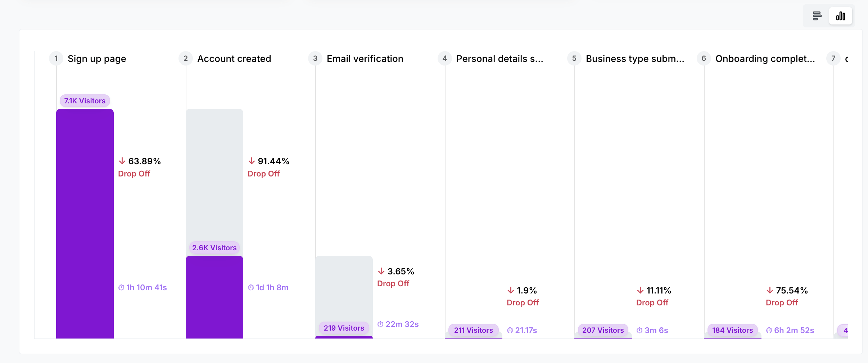The height and width of the screenshot is (363, 868).
Task: Click the step 4 number badge
Action: 445,58
